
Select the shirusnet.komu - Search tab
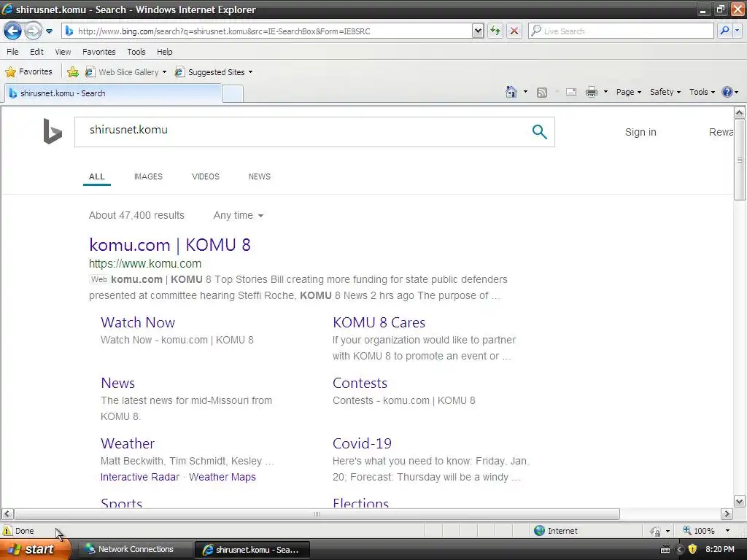(113, 93)
